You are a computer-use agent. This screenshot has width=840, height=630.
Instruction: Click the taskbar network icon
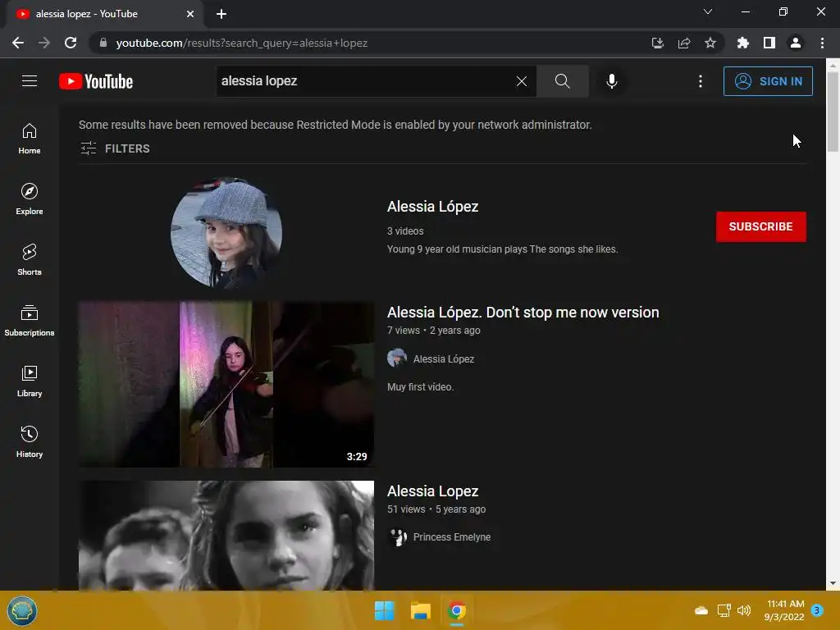(x=724, y=610)
